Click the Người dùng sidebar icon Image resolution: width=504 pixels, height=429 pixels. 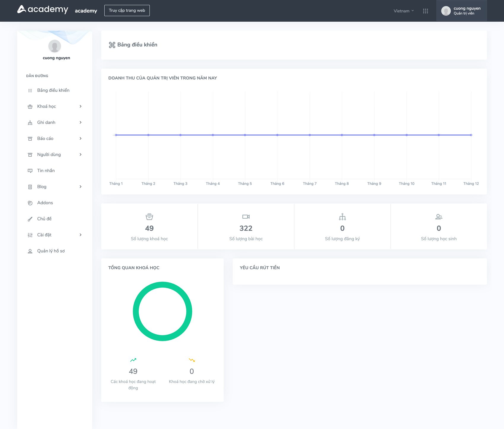(30, 155)
